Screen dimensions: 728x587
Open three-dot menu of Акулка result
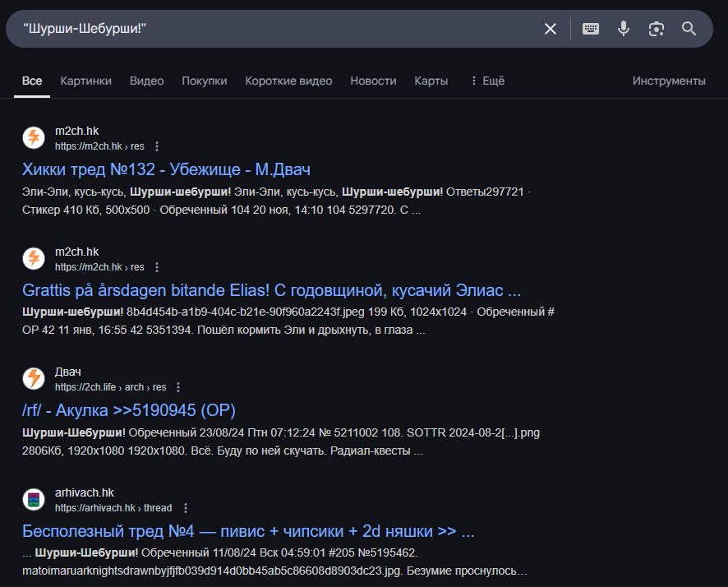pos(178,387)
